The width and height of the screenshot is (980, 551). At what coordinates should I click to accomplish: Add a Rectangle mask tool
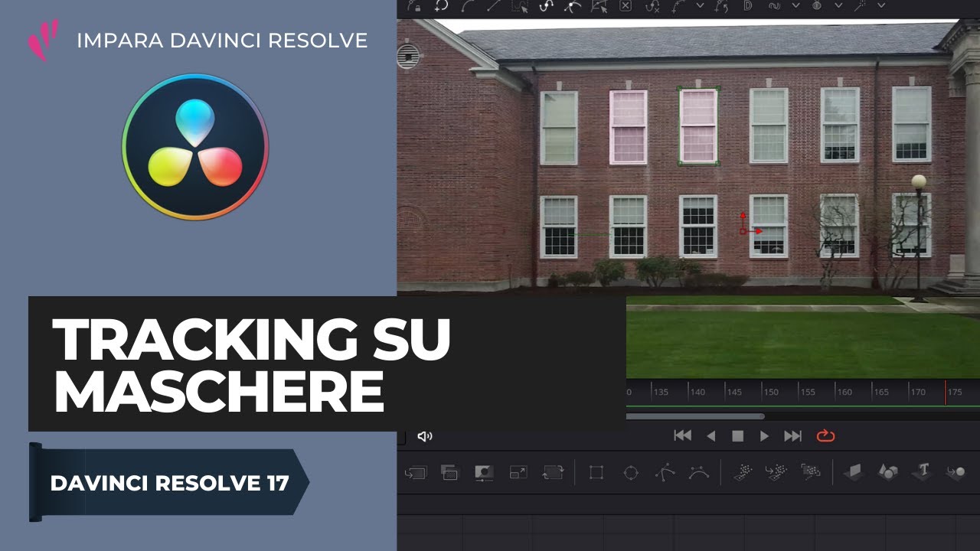596,472
